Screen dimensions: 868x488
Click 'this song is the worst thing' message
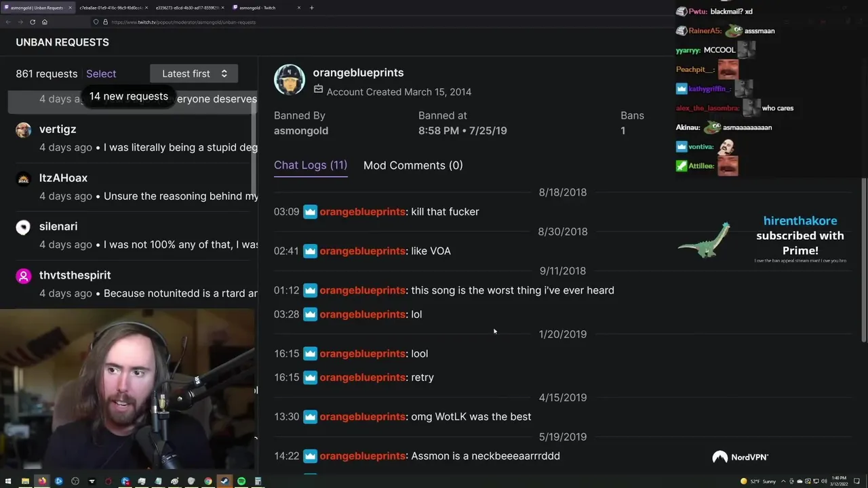coord(513,290)
